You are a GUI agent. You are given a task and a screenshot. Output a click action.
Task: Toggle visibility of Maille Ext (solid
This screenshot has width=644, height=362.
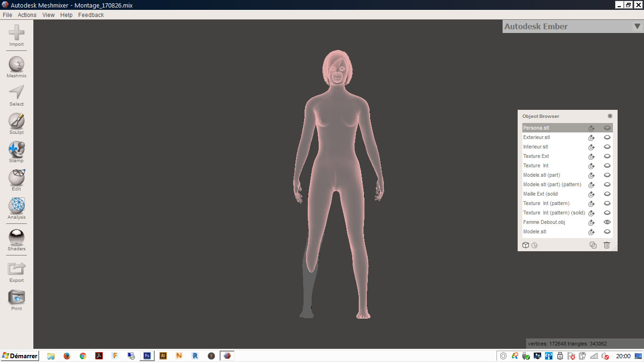(607, 194)
